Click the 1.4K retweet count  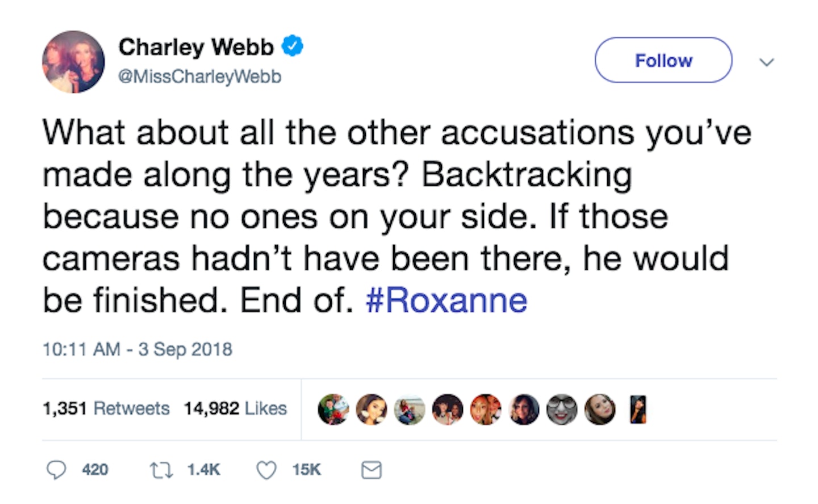(x=203, y=470)
